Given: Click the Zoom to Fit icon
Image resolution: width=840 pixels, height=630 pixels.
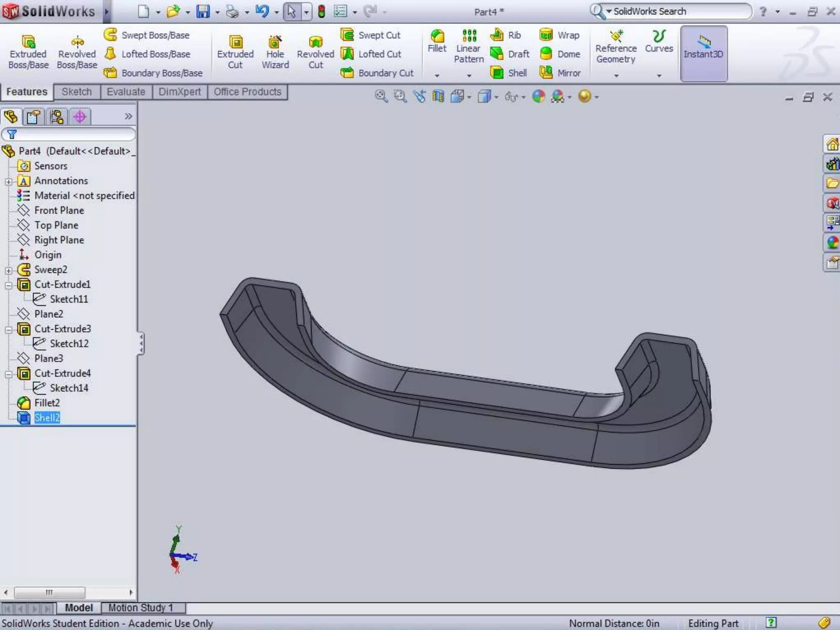Looking at the screenshot, I should click(x=381, y=96).
